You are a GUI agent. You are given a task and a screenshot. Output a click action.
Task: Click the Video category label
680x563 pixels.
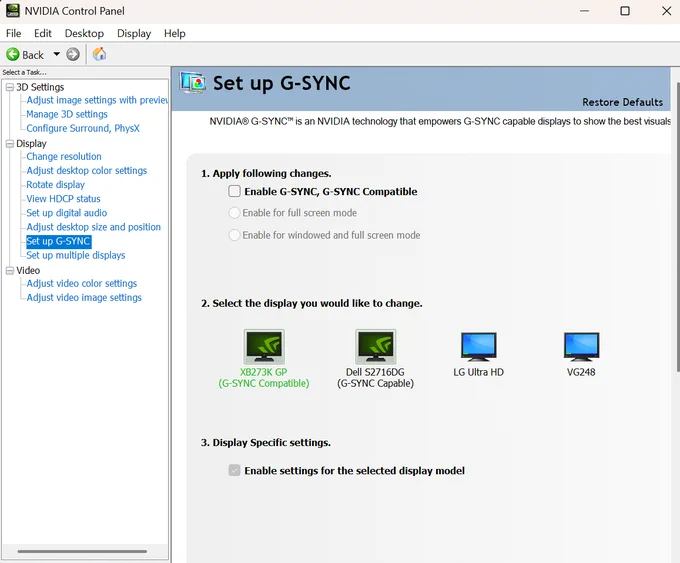[28, 271]
